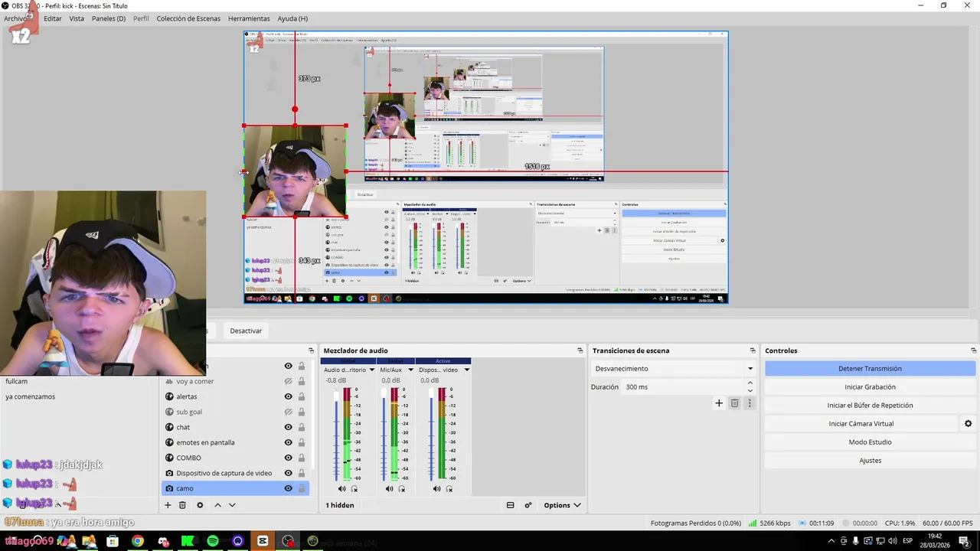Screen dimensions: 980x551
Task: Undock Controles panel icon
Action: pyautogui.click(x=974, y=350)
